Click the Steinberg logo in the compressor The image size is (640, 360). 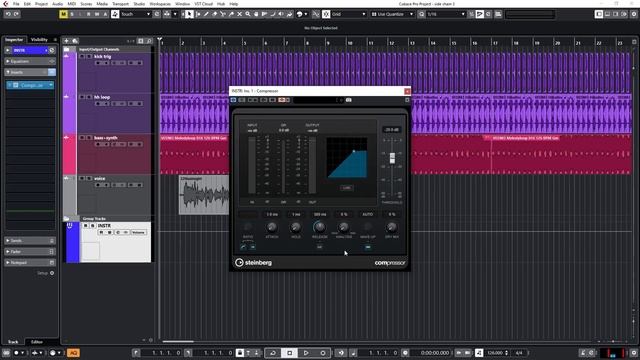253,262
